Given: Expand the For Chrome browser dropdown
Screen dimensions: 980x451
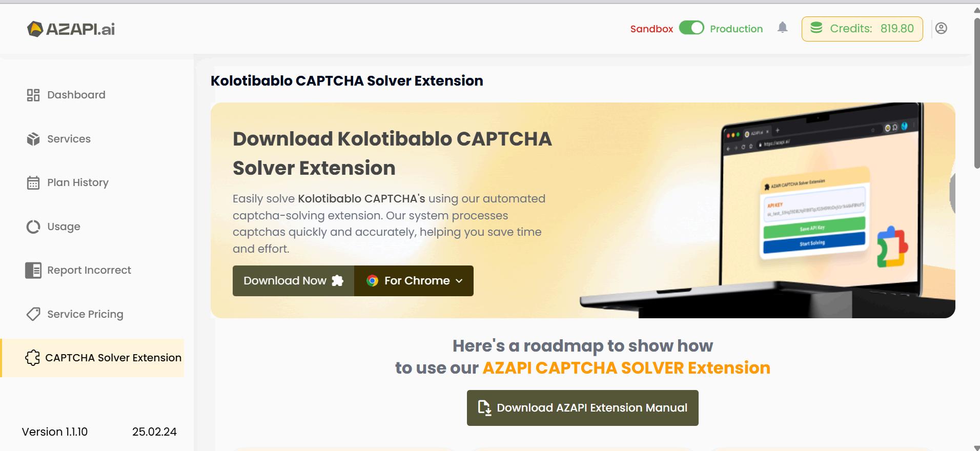Looking at the screenshot, I should (x=414, y=281).
